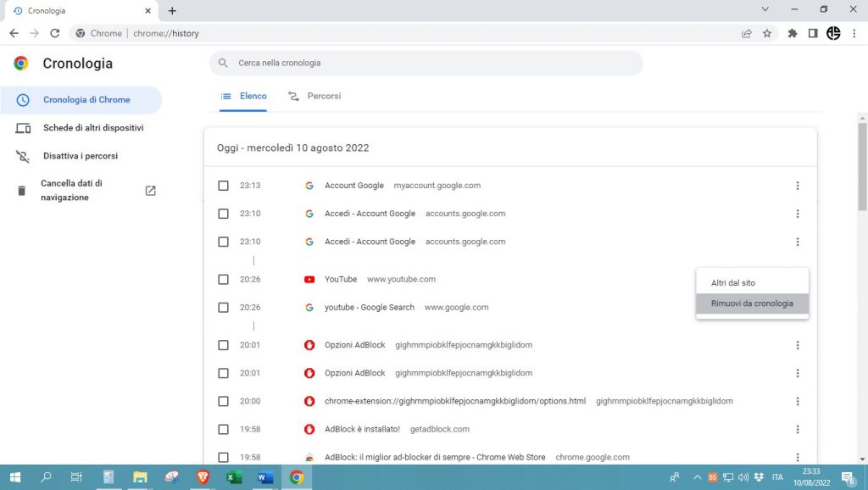Open Schede di altri dispositivi in sidebar

(93, 128)
